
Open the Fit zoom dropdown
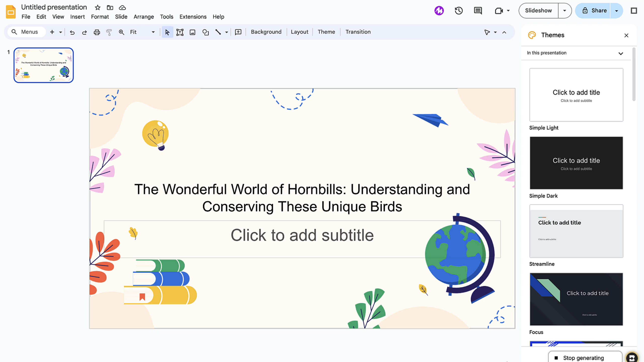[142, 32]
